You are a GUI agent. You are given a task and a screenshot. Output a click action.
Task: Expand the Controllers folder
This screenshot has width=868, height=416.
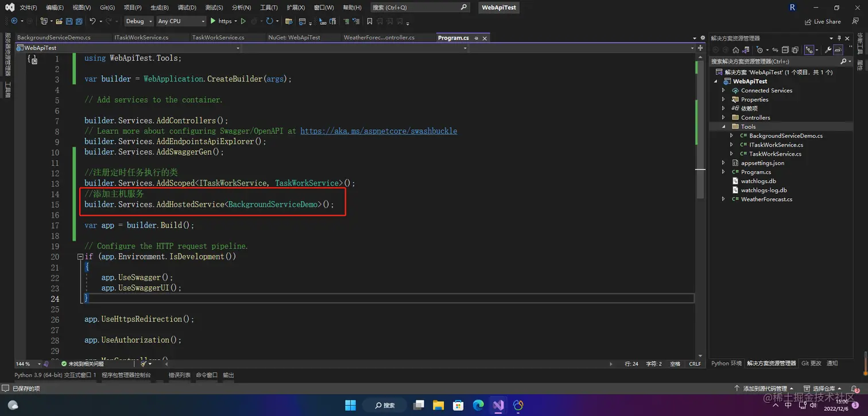click(x=723, y=117)
